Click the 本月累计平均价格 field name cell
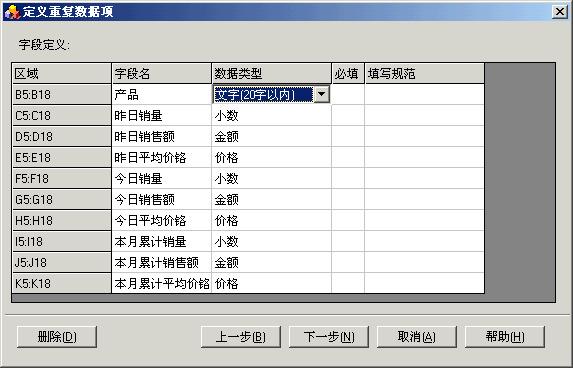This screenshot has width=573, height=368. pyautogui.click(x=162, y=283)
